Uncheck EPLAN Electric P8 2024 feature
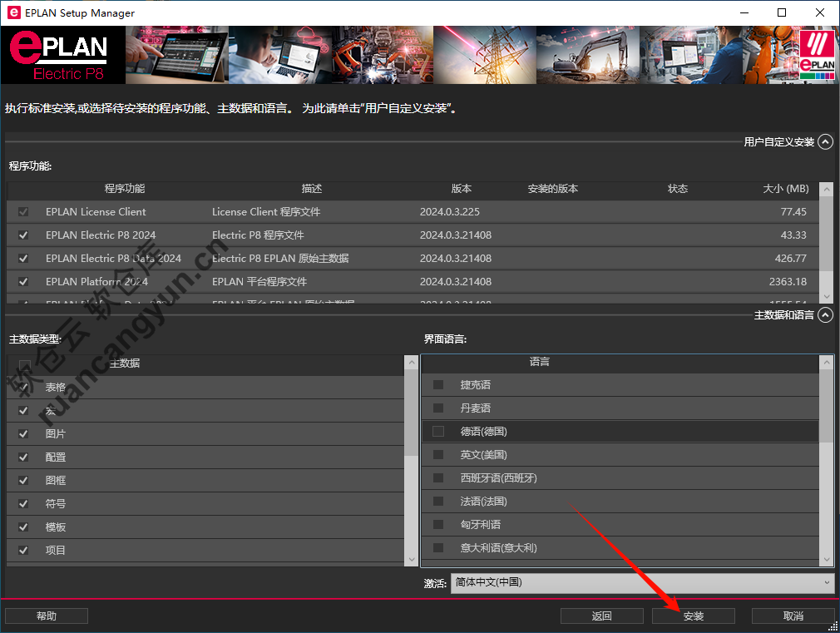Image resolution: width=840 pixels, height=633 pixels. 23,235
